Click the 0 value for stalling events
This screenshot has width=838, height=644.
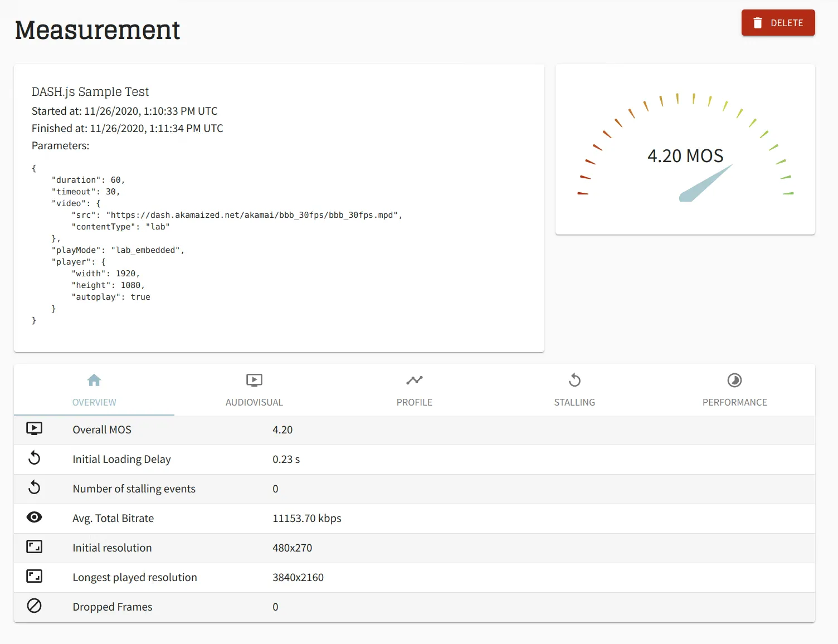(x=275, y=489)
